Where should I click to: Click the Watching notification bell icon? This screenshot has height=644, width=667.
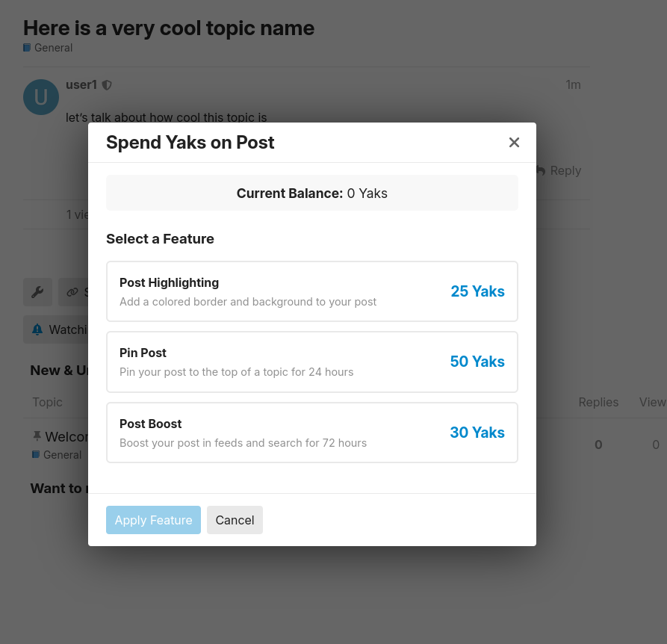point(37,329)
